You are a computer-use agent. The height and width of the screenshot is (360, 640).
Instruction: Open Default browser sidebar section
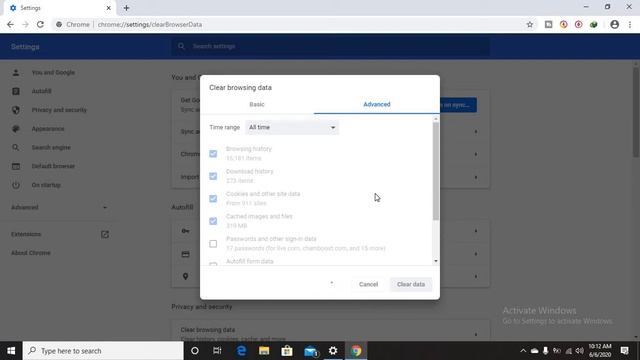(53, 166)
